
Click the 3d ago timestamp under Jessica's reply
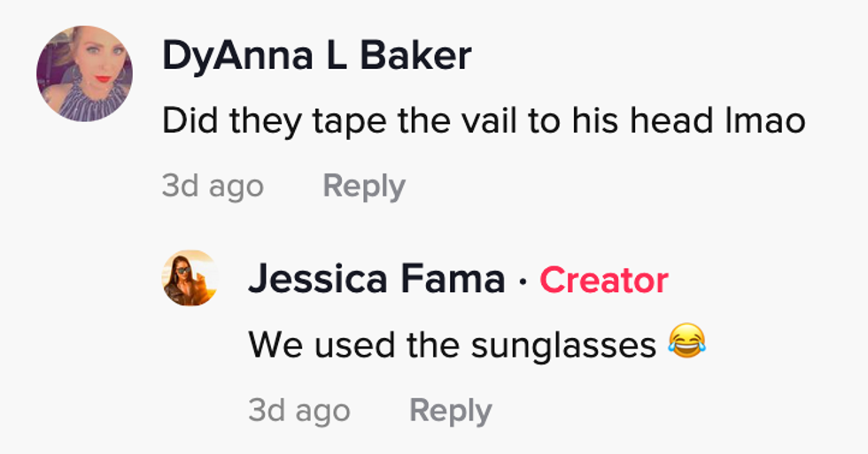(299, 411)
